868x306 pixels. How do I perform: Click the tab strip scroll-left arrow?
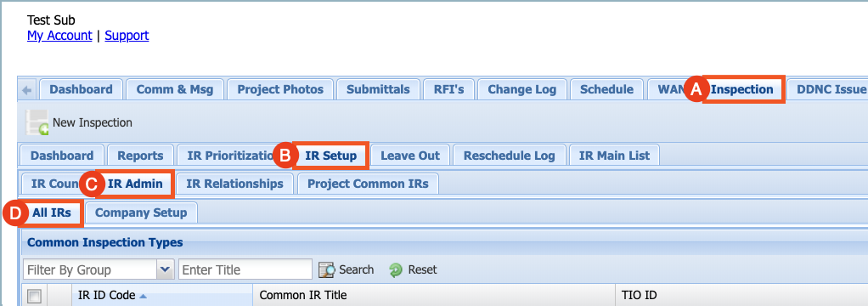tap(27, 90)
